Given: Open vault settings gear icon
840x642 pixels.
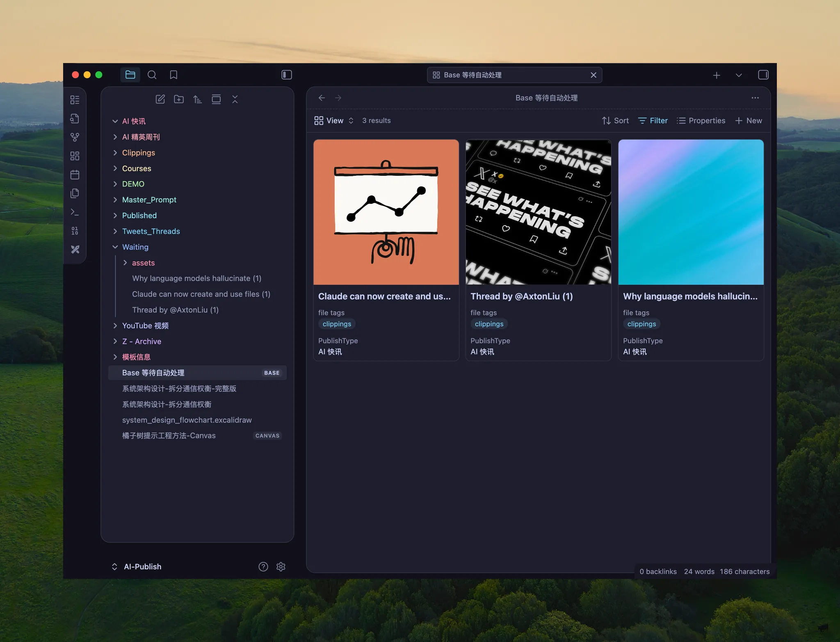Looking at the screenshot, I should pos(281,567).
